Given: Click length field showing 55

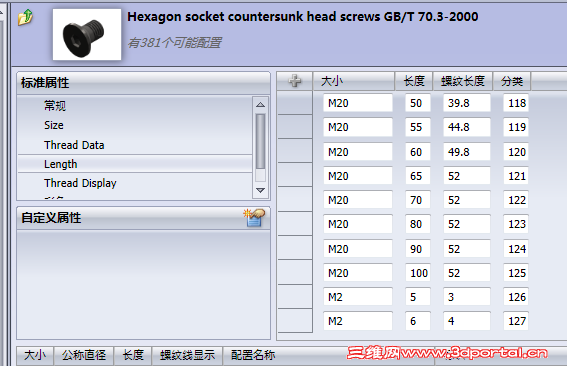Looking at the screenshot, I should (x=418, y=127).
